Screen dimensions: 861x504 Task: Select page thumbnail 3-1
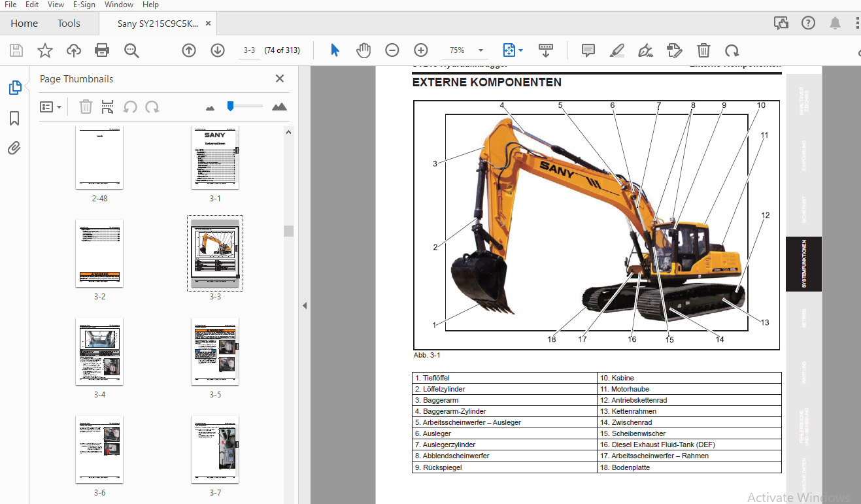tap(215, 158)
